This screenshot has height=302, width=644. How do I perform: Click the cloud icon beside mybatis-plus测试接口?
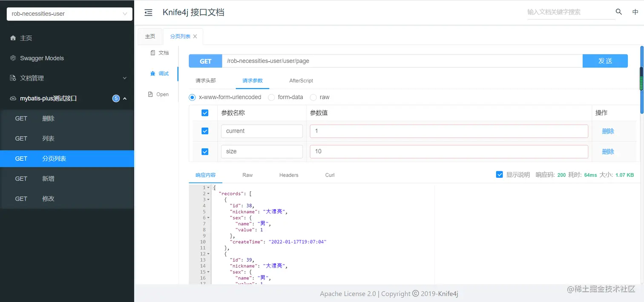13,98
